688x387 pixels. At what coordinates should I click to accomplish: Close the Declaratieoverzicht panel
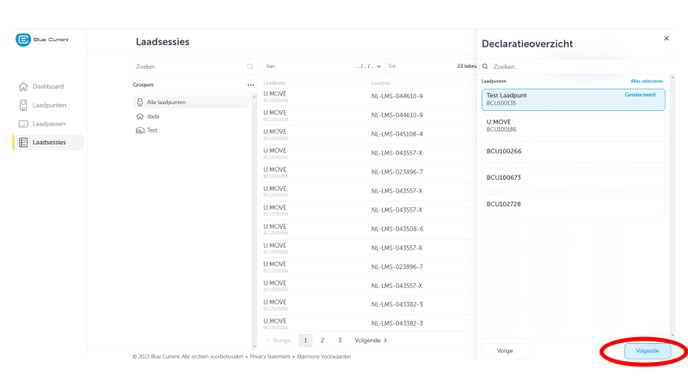666,39
